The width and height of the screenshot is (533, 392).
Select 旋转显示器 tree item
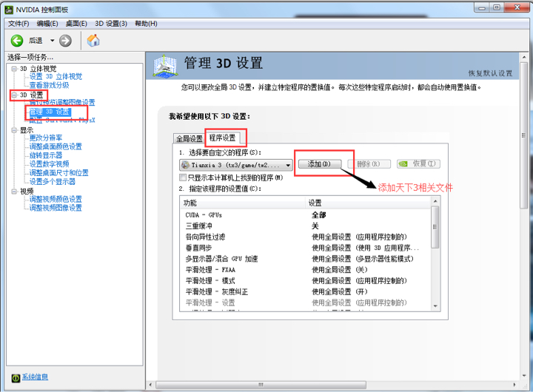46,155
